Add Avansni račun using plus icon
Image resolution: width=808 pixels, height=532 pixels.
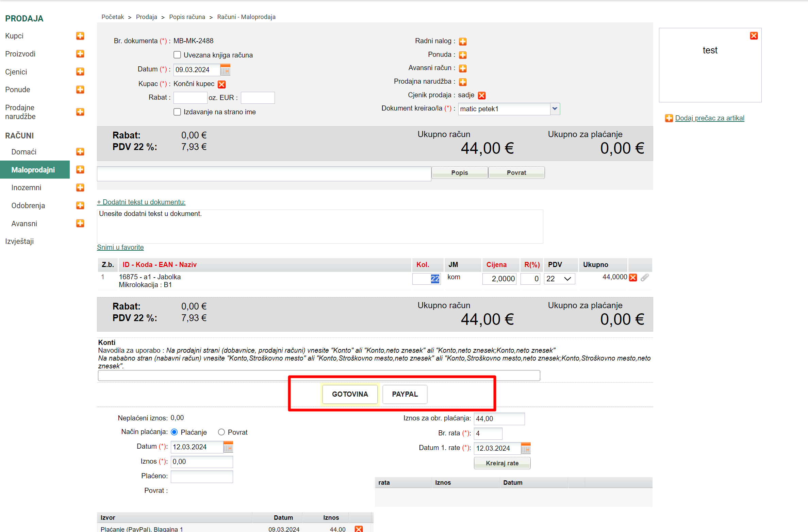(x=462, y=68)
